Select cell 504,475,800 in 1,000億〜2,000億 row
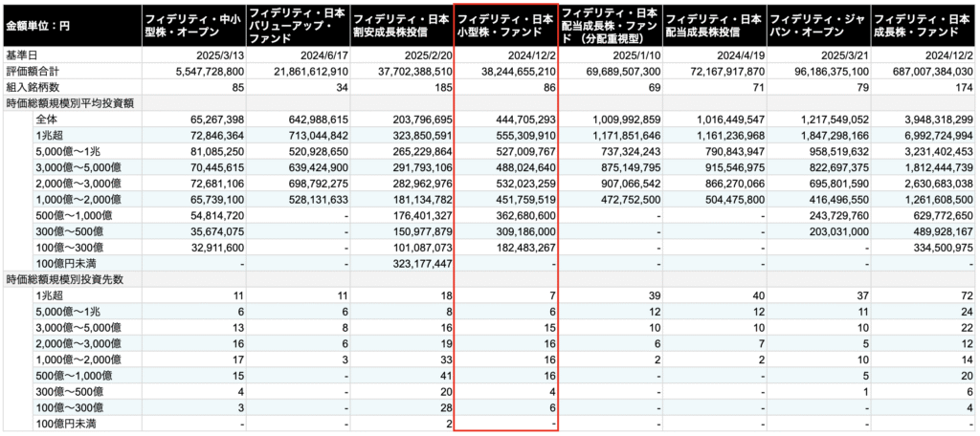This screenshot has height=436, width=980. (734, 199)
